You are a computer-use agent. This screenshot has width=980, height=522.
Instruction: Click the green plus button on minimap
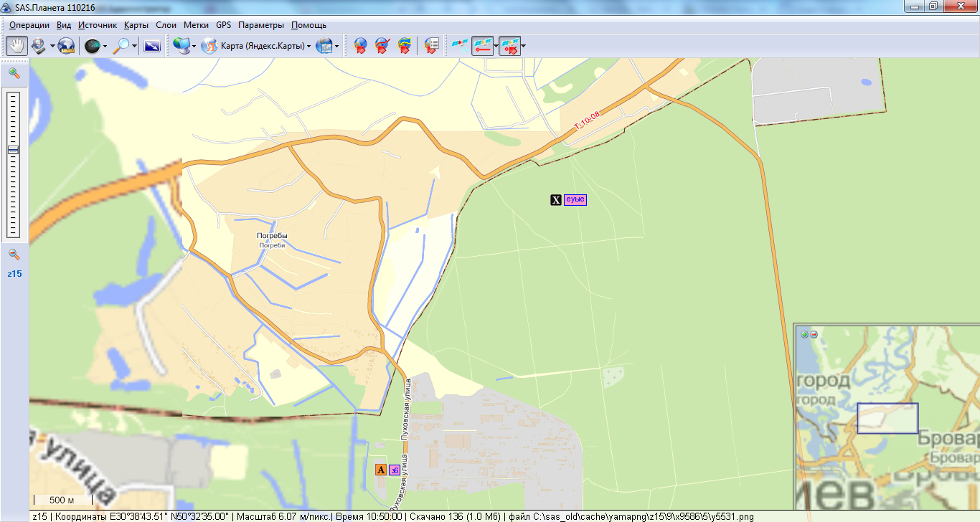point(804,334)
